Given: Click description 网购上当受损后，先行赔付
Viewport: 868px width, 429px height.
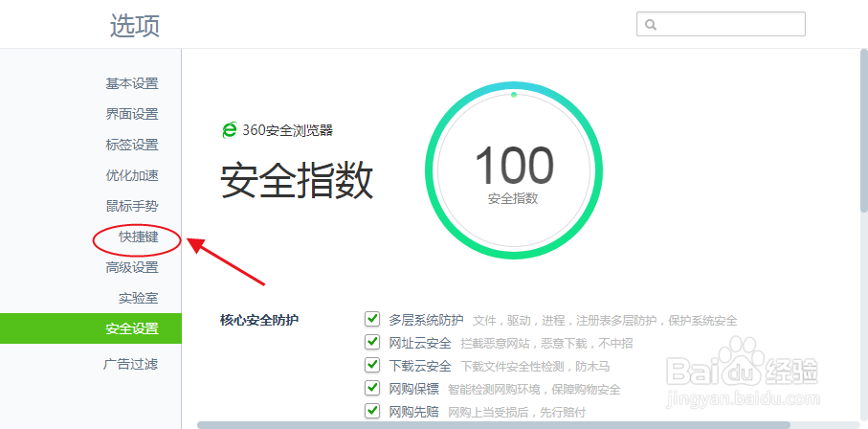Looking at the screenshot, I should (x=517, y=413).
